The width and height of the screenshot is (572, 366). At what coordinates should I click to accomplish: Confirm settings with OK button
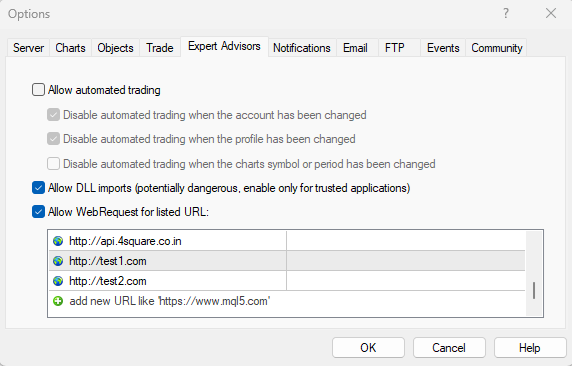coord(368,347)
